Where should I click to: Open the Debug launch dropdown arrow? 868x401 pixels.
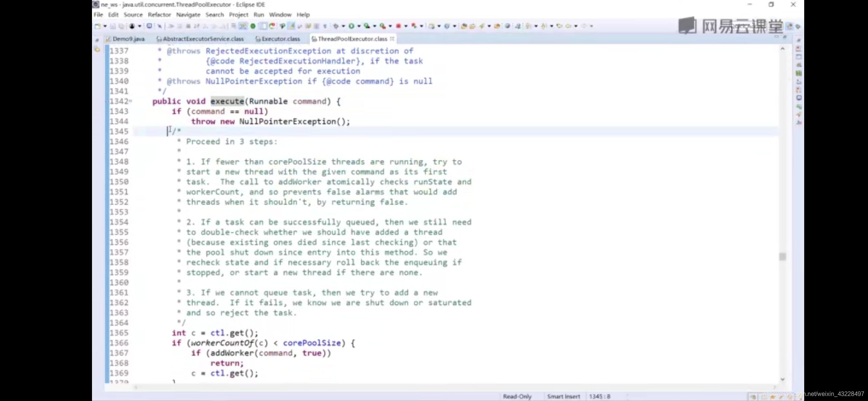(x=343, y=26)
